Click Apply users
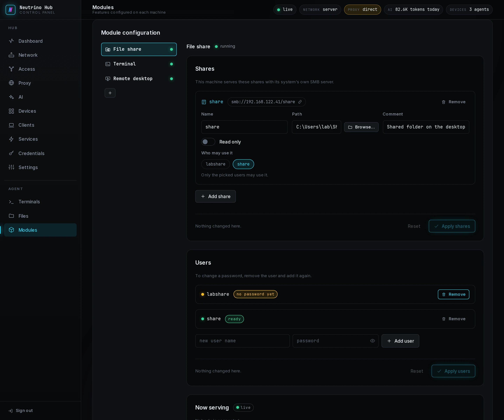Viewport: 504px width, 420px height. (x=453, y=371)
